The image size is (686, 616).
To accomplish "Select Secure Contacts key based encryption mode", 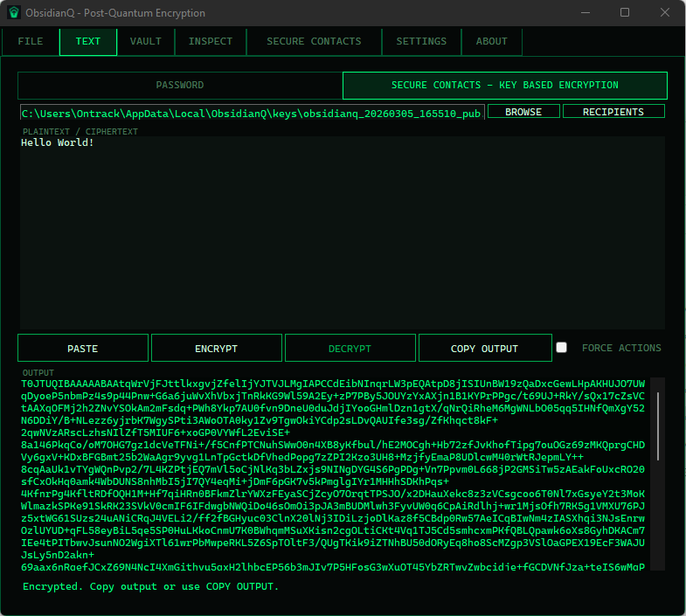I will tap(505, 86).
